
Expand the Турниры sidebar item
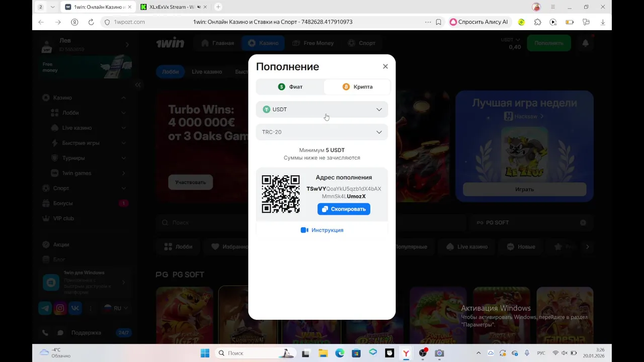(124, 158)
